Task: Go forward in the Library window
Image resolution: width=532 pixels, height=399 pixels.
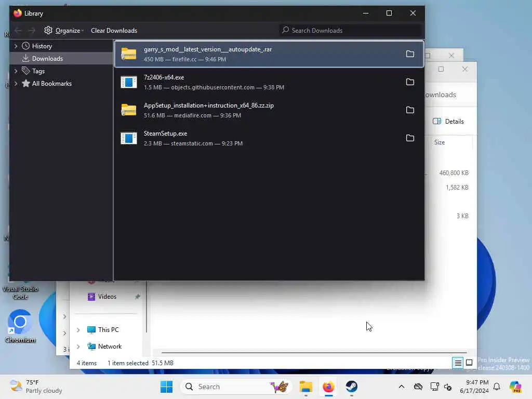Action: [x=32, y=31]
